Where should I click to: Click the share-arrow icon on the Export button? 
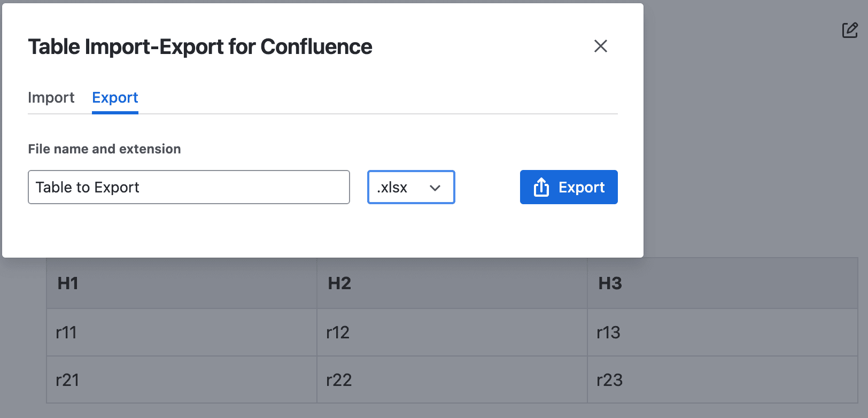pos(541,187)
